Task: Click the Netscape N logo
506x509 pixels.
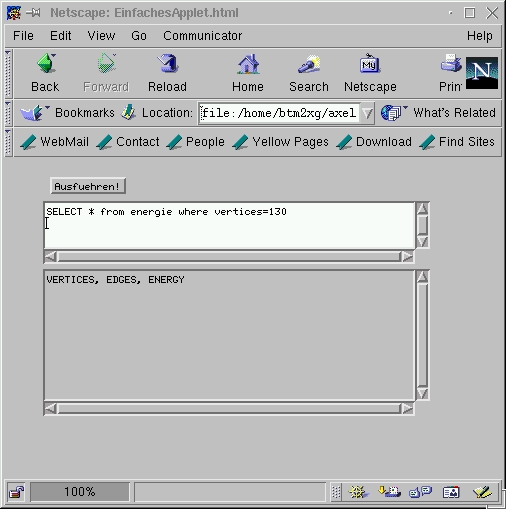Action: click(482, 73)
